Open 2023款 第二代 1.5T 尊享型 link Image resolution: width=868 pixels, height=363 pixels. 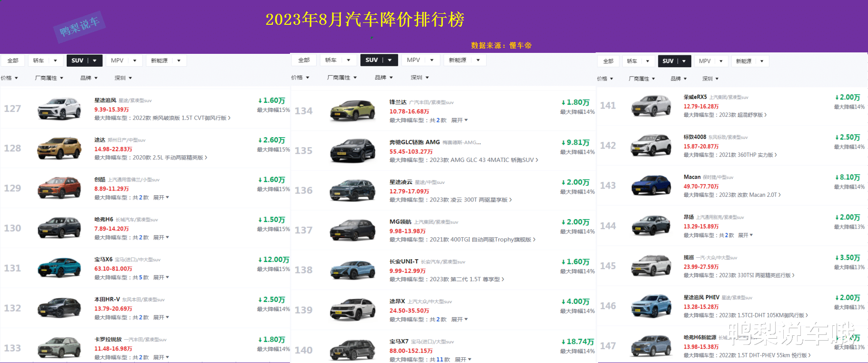[x=467, y=279]
